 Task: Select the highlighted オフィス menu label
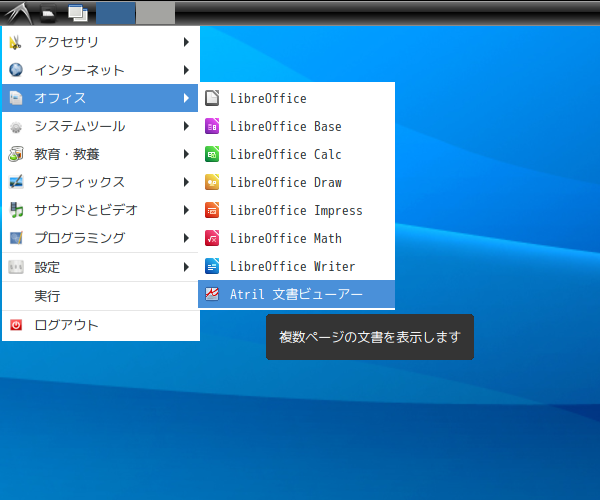click(60, 98)
